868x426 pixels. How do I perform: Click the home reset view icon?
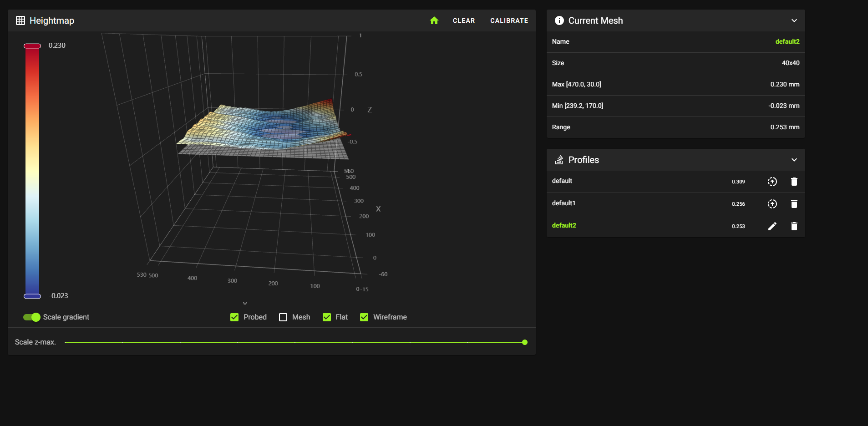tap(434, 20)
